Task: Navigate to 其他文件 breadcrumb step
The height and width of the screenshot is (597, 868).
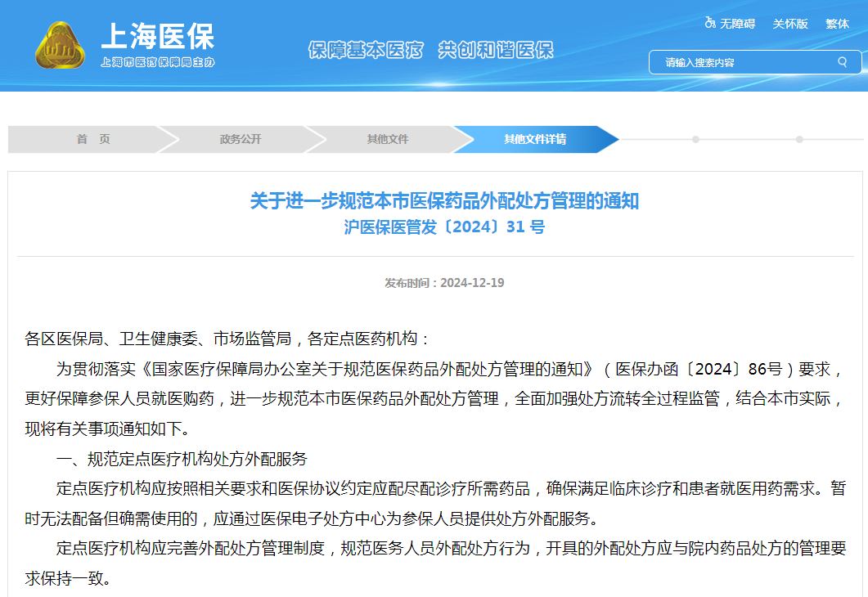Action: (388, 139)
